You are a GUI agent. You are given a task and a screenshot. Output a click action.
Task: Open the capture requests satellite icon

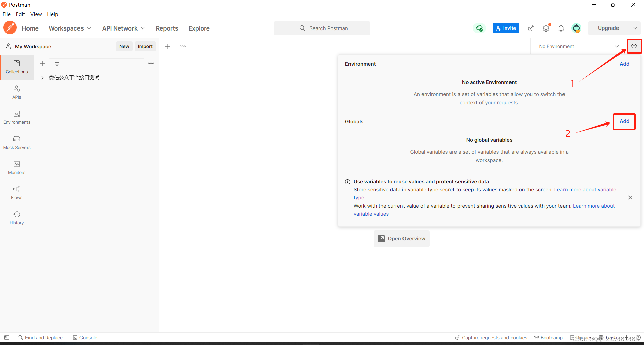click(x=531, y=28)
